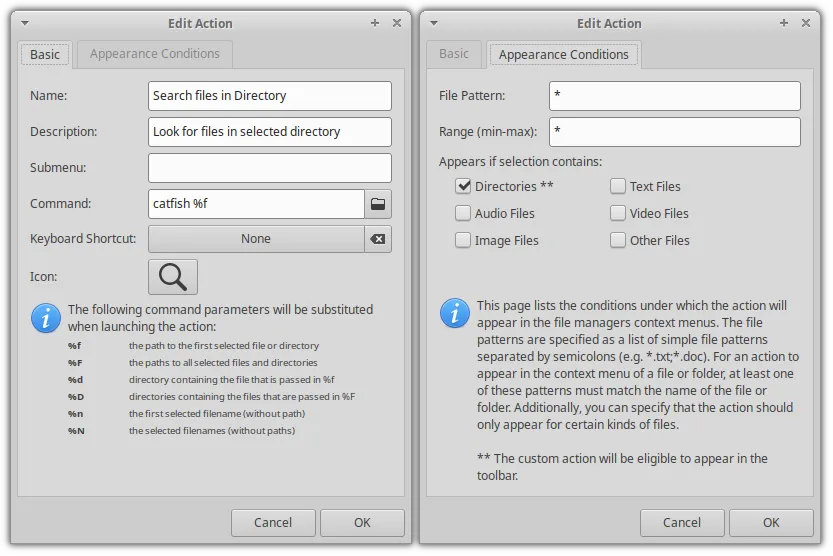Close the dialog containing the Command field
Screen dimensions: 833x556
coord(397,23)
